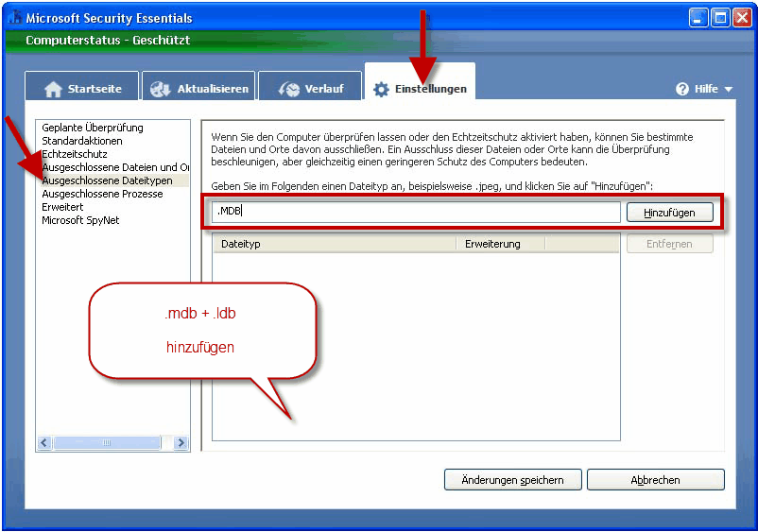
Task: Click the Abbrechen button
Action: pyautogui.click(x=655, y=480)
